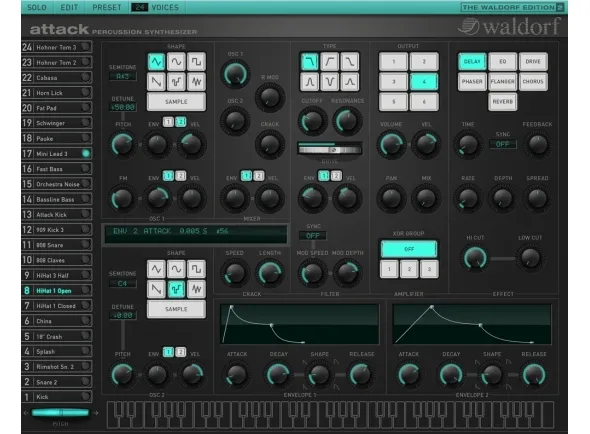The width and height of the screenshot is (590, 434).
Task: Select the band-pass filter type icon
Action: [309, 81]
